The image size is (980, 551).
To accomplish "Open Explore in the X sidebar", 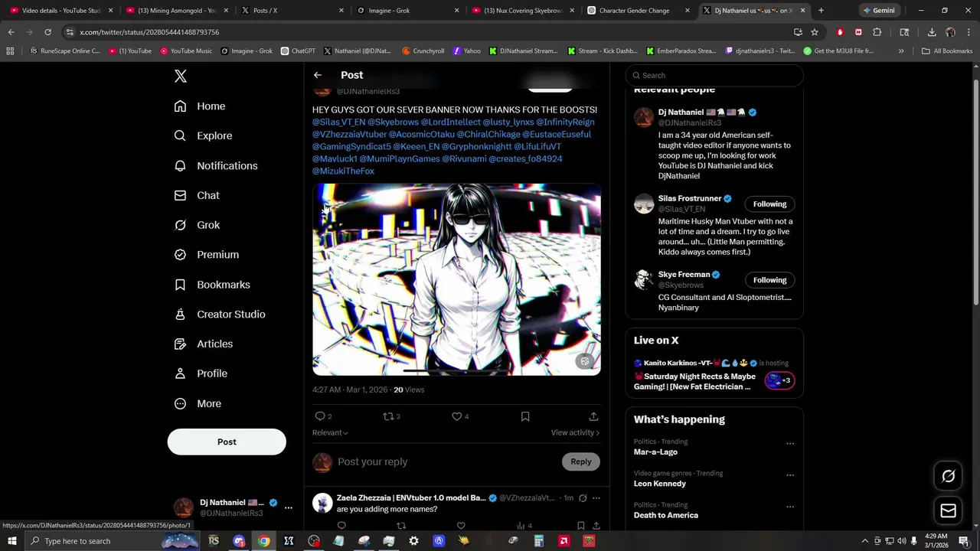I will click(203, 135).
